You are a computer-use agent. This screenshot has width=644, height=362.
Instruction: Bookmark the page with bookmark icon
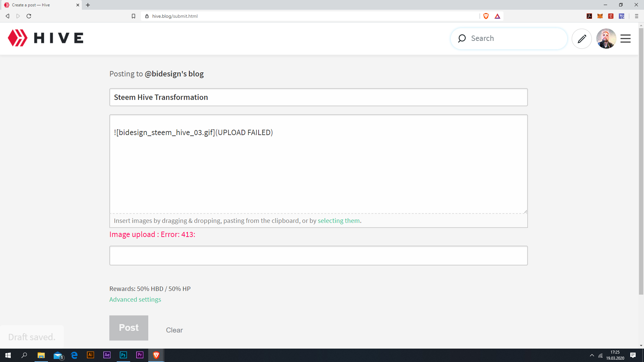(133, 16)
